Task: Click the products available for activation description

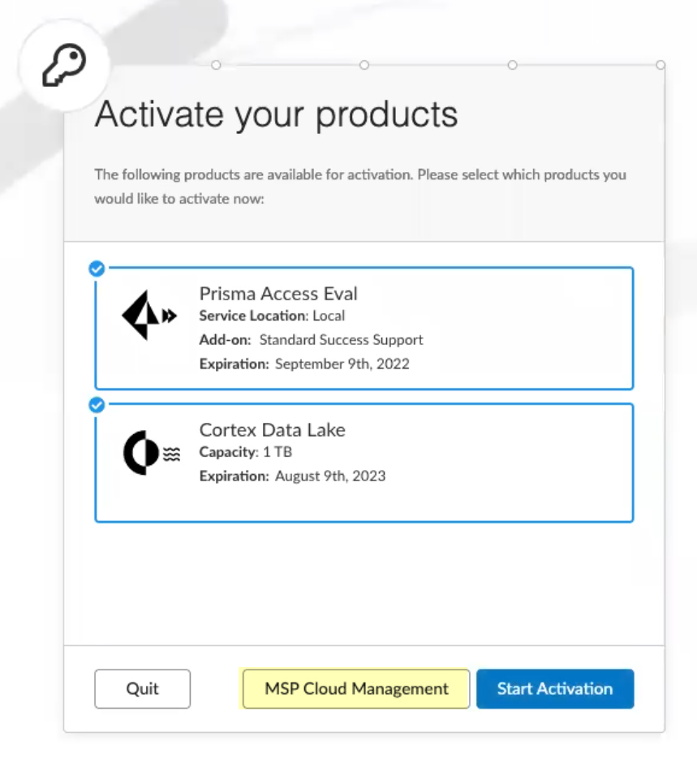Action: tap(360, 186)
